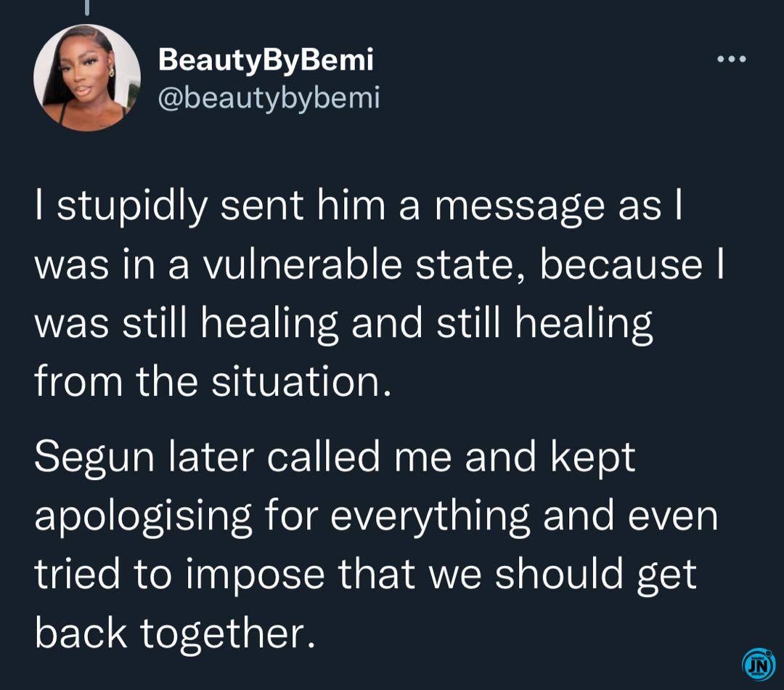The width and height of the screenshot is (784, 690).
Task: Click the word "tried" in the tweet
Action: [x=78, y=574]
